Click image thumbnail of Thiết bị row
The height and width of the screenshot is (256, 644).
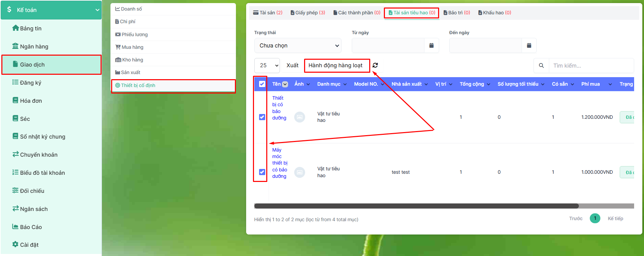point(299,117)
